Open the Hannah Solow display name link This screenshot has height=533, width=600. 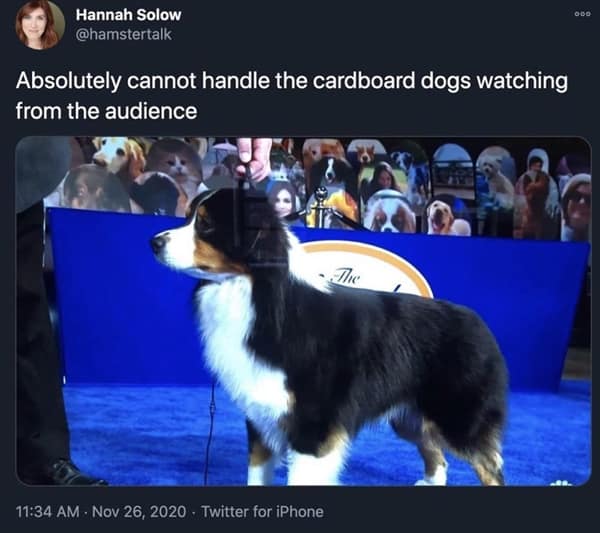click(128, 15)
